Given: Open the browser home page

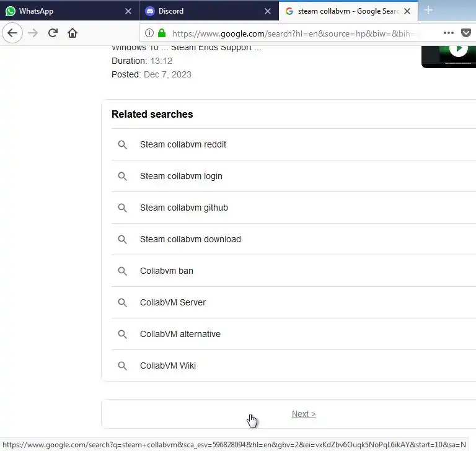Looking at the screenshot, I should (x=73, y=33).
